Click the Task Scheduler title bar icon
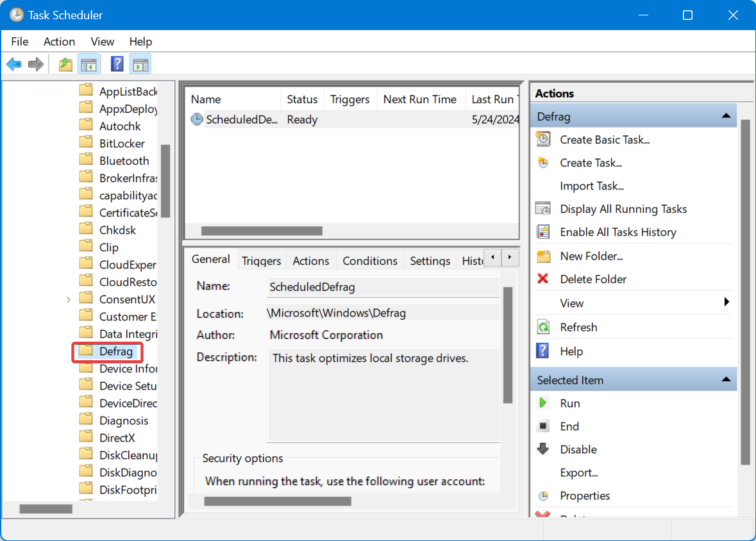 click(x=17, y=15)
